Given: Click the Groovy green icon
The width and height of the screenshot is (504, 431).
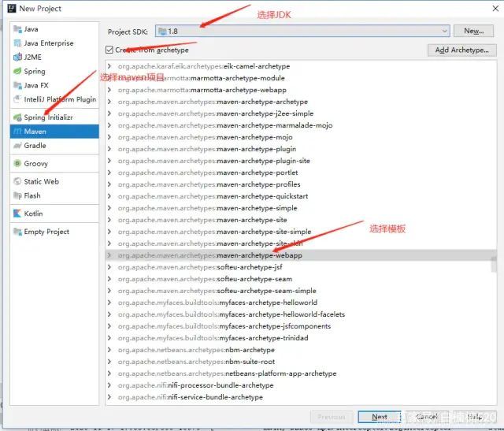Looking at the screenshot, I should (x=17, y=163).
